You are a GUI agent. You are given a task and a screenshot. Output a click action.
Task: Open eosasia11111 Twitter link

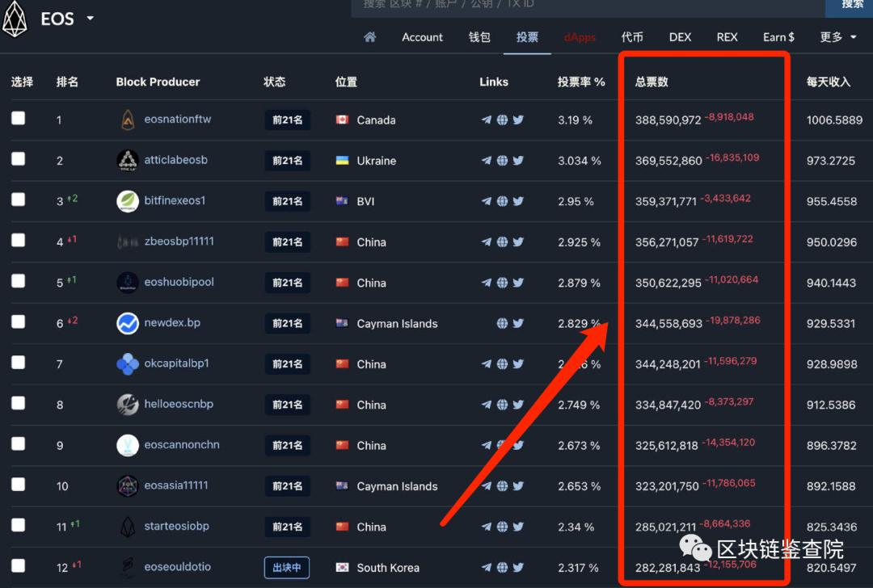point(518,485)
